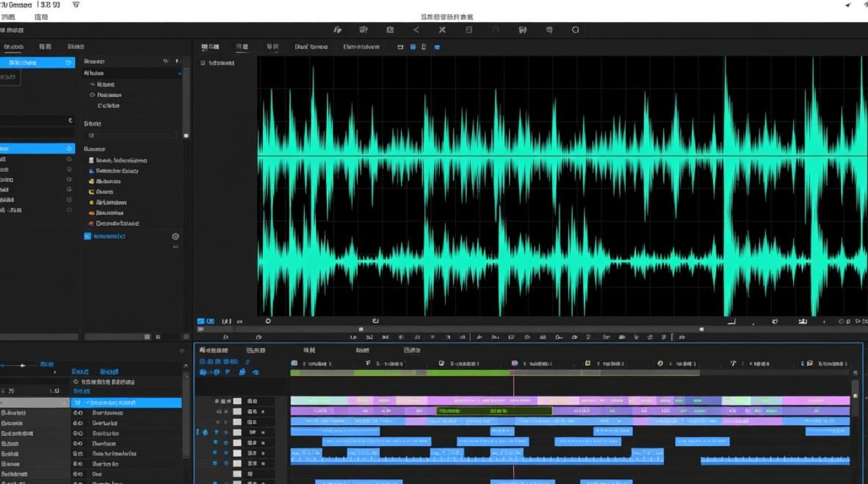This screenshot has width=868, height=484.
Task: Click the refresh icon on the highlighted top-left row
Action: 69,63
